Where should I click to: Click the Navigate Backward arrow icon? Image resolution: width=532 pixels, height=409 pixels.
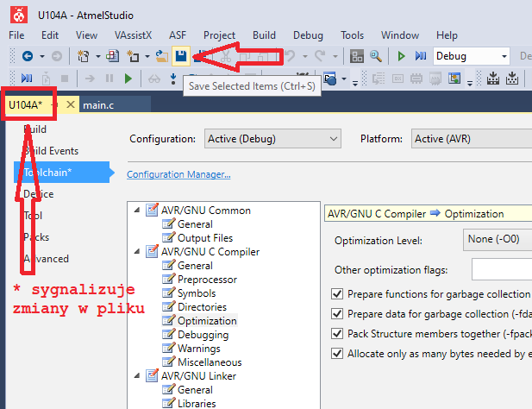[28, 56]
